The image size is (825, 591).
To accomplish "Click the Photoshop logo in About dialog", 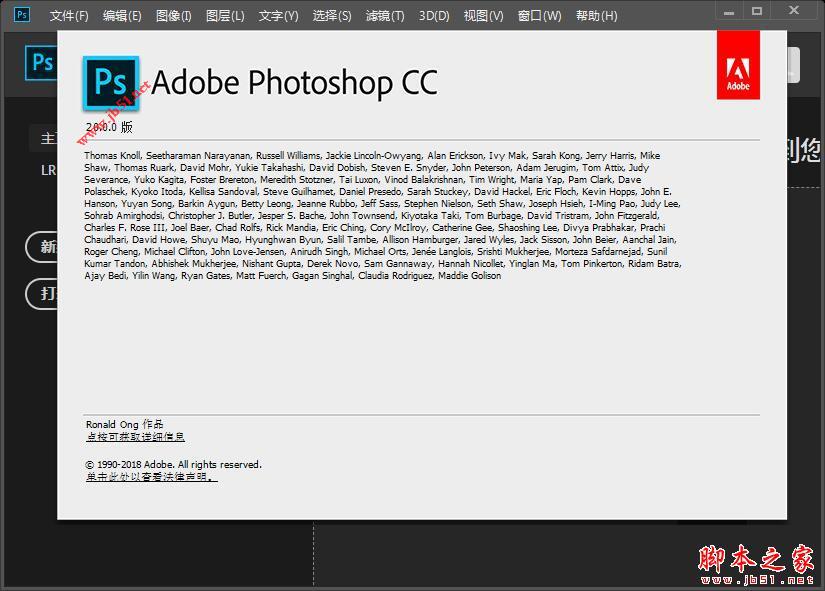I will [111, 83].
